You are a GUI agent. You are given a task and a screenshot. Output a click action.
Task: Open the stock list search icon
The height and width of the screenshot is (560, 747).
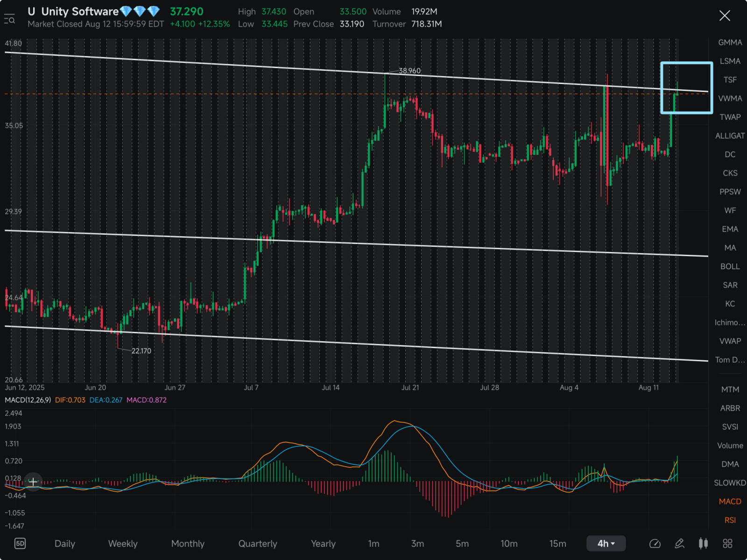pyautogui.click(x=9, y=19)
